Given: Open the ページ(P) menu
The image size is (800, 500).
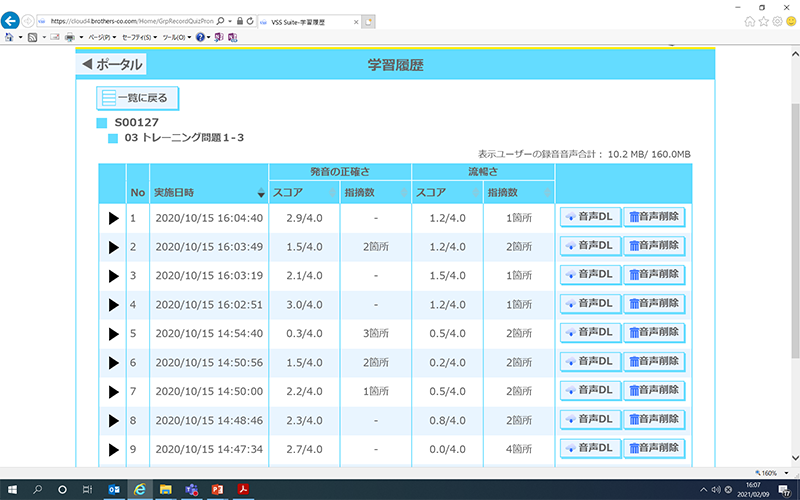Looking at the screenshot, I should (100, 37).
